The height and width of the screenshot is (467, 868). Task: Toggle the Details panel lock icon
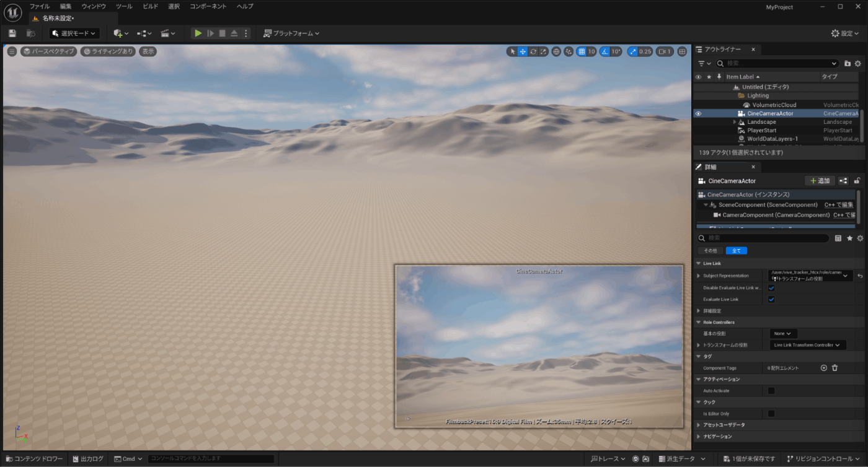point(857,181)
